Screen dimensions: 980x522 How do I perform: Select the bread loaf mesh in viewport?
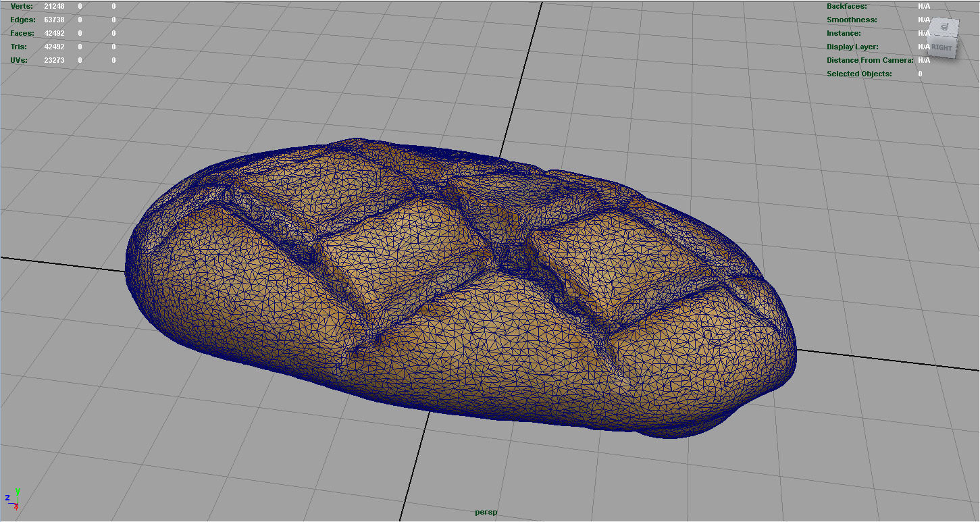(x=461, y=287)
